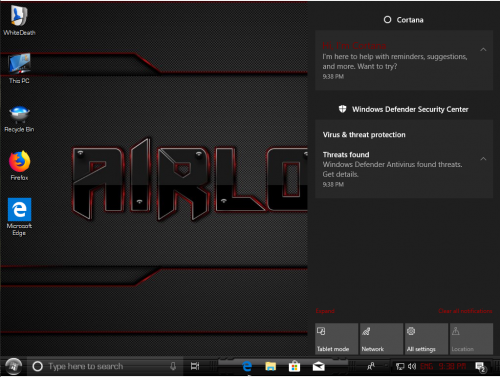Open the Mail app from the taskbar
This screenshot has width=500, height=377.
[319, 366]
